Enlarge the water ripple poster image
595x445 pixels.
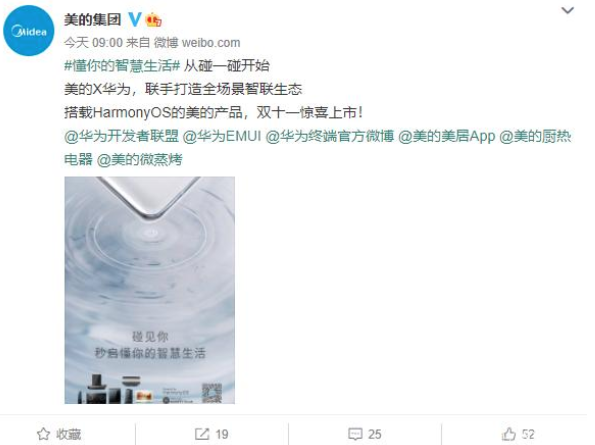(x=150, y=290)
